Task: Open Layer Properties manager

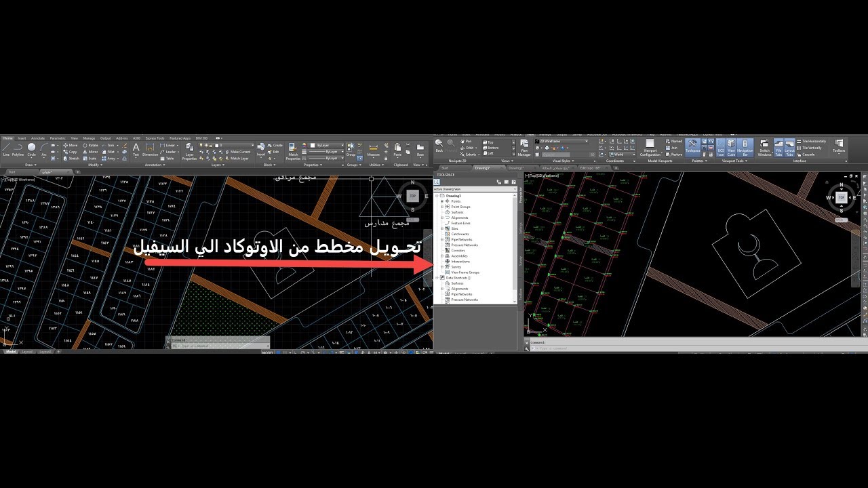Action: pyautogui.click(x=189, y=150)
